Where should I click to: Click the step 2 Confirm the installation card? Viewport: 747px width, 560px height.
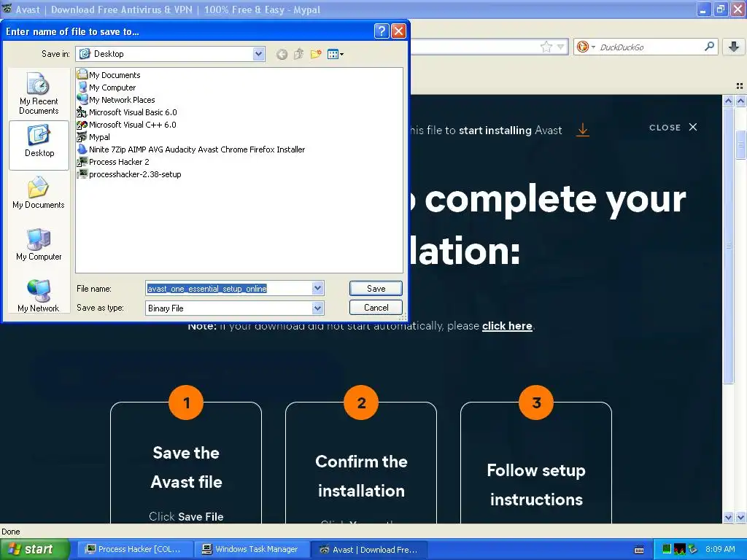(x=361, y=462)
